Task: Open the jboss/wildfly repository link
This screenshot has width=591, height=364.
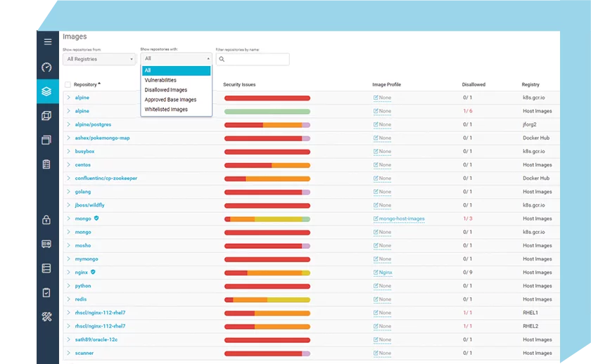Action: point(90,205)
